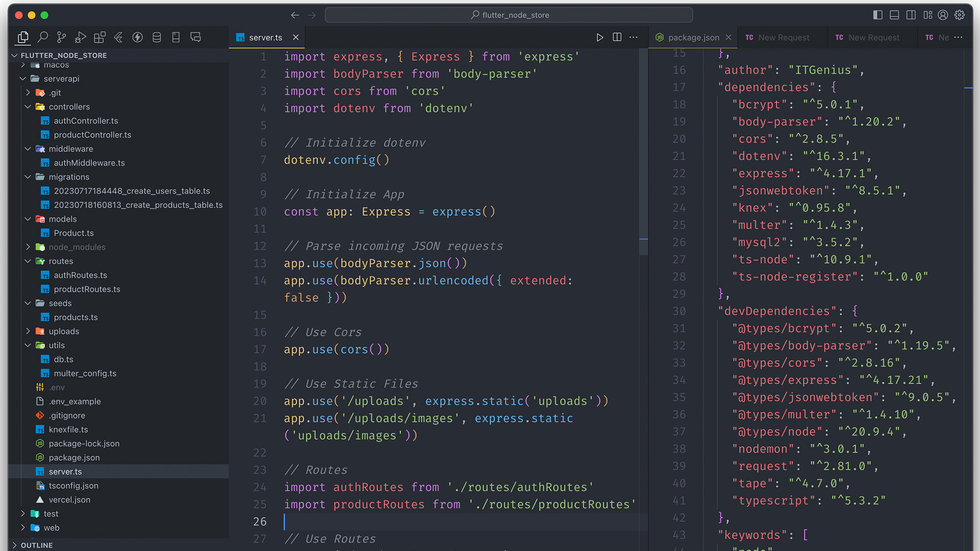Open the Run and Debug icon
This screenshot has height=551, width=980.
tap(80, 37)
